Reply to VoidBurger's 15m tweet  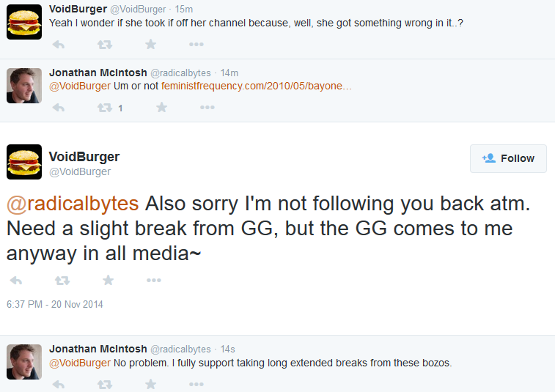point(59,45)
